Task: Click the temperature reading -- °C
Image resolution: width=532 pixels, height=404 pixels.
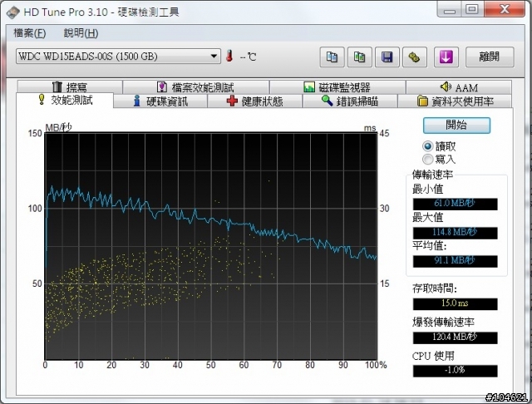Action: coord(248,57)
